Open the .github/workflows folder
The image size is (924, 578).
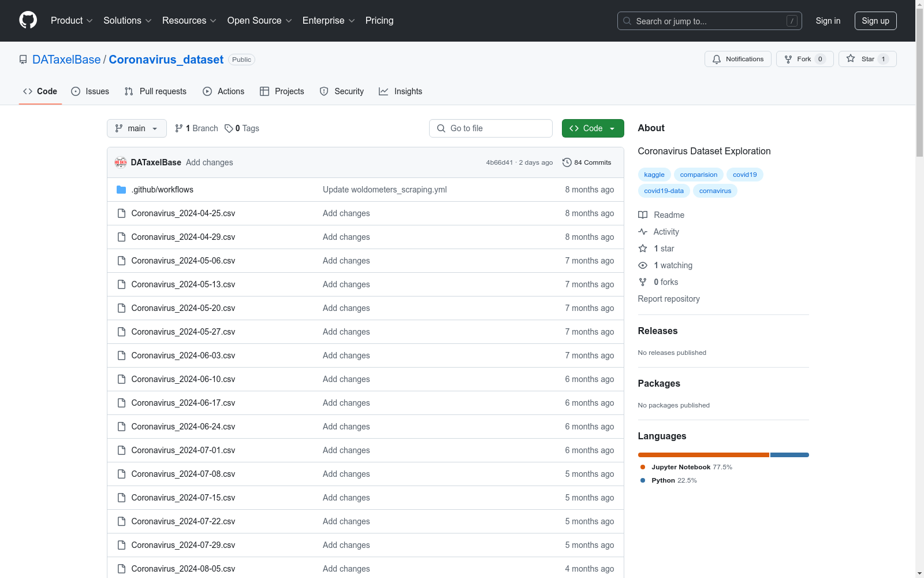162,190
